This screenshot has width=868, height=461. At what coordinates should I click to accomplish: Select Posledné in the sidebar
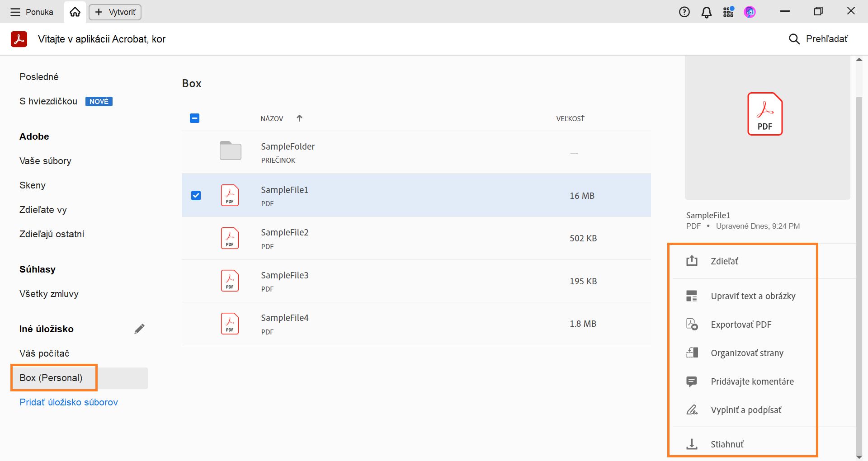pyautogui.click(x=39, y=77)
